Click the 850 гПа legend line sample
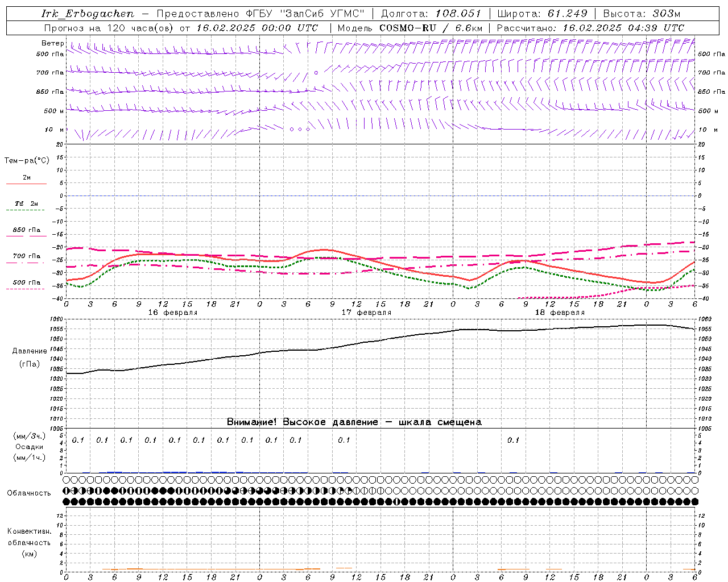The height and width of the screenshot is (582, 728). 26,236
